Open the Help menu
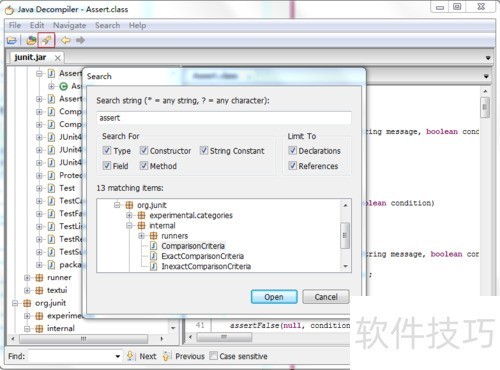 [x=137, y=25]
